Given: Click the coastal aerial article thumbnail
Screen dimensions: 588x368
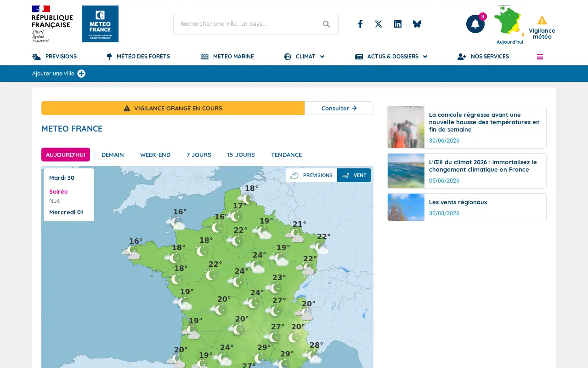Looking at the screenshot, I should 406,171.
